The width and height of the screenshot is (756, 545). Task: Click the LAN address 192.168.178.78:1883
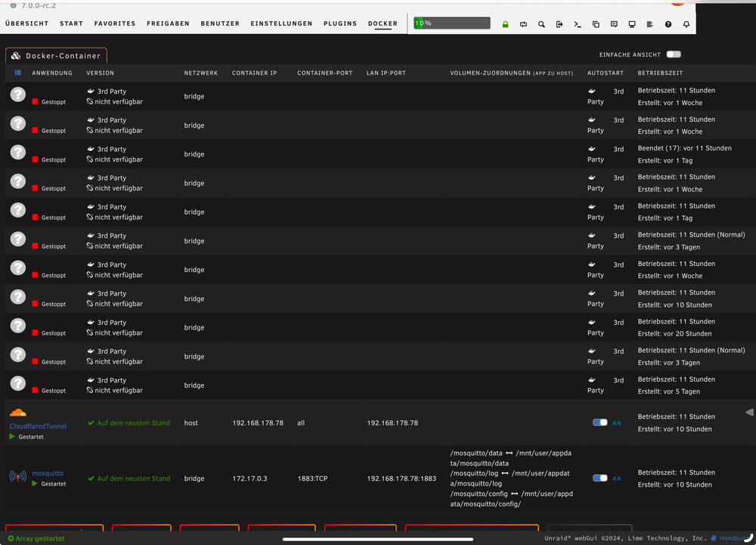(x=401, y=478)
